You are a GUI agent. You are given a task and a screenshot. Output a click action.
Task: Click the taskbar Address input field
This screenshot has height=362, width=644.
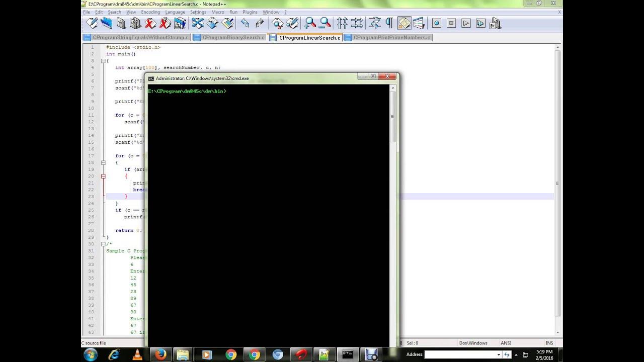tap(460, 354)
